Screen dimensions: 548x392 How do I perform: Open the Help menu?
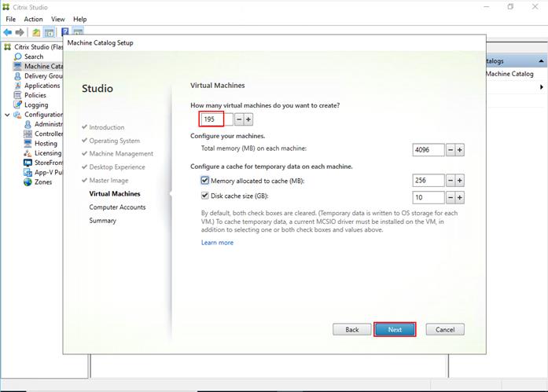click(x=79, y=19)
